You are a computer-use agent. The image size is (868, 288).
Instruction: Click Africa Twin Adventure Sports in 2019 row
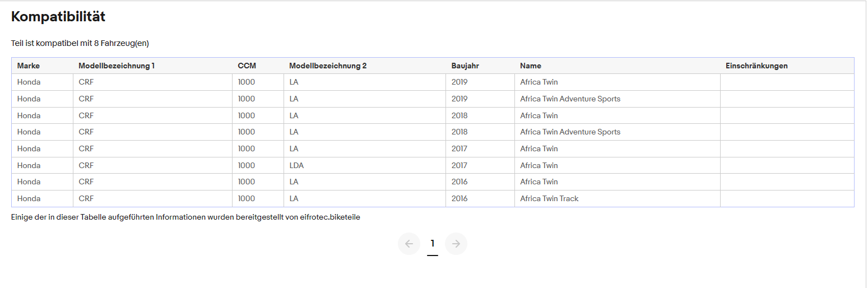570,99
